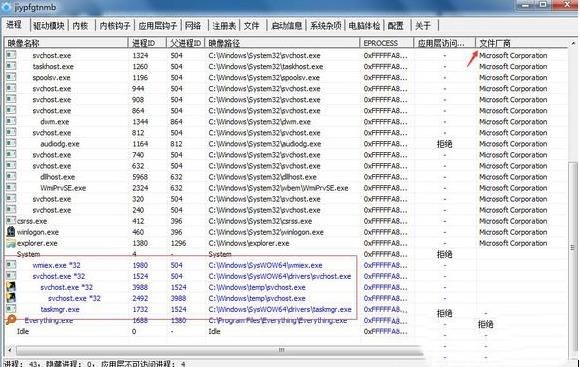This screenshot has height=367, width=580.
Task: Click the icon of svchost.exe with PID 908
Action: pyautogui.click(x=11, y=99)
